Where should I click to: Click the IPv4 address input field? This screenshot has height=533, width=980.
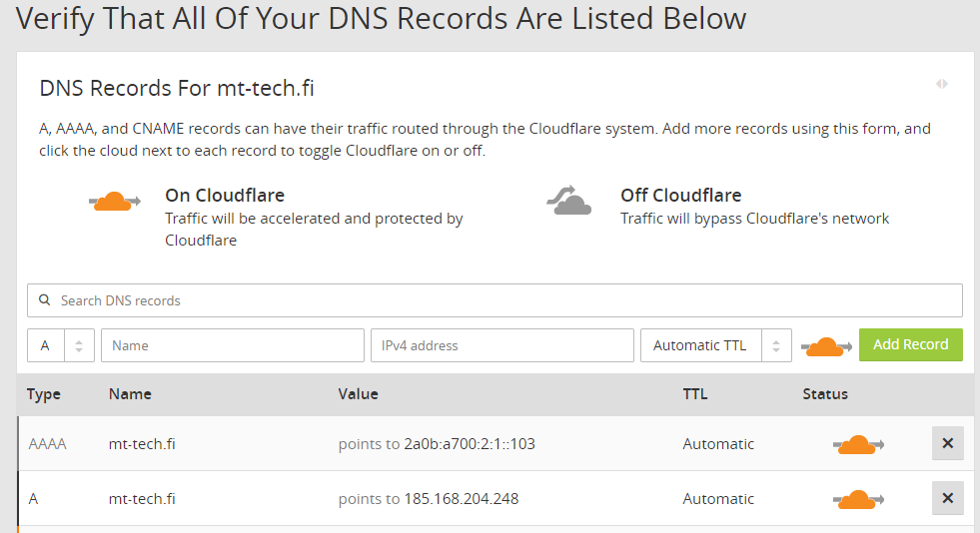(501, 345)
